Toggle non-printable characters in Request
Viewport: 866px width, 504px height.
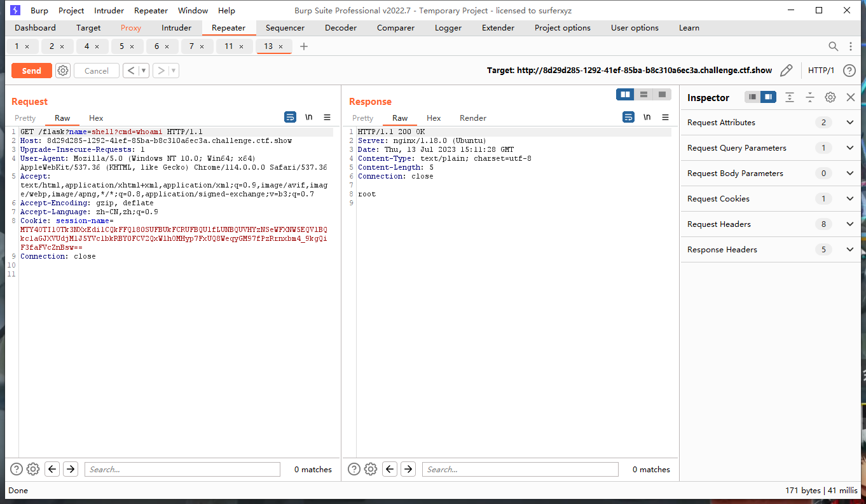coord(308,117)
